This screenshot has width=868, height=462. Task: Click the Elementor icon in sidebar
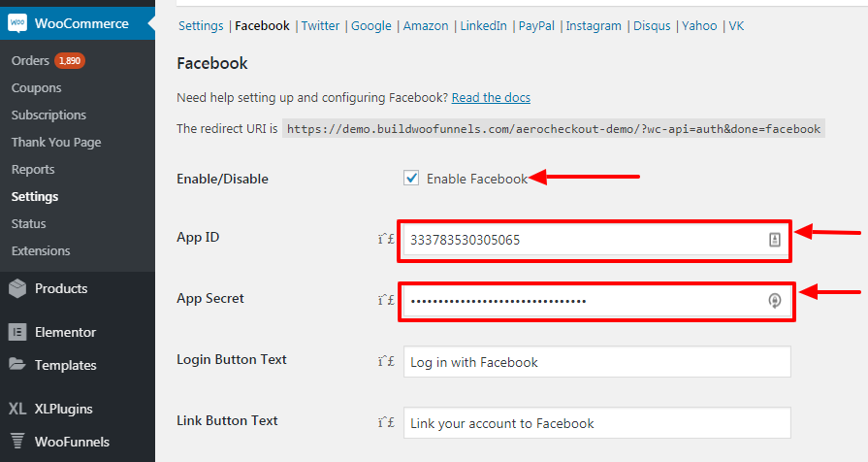point(17,332)
